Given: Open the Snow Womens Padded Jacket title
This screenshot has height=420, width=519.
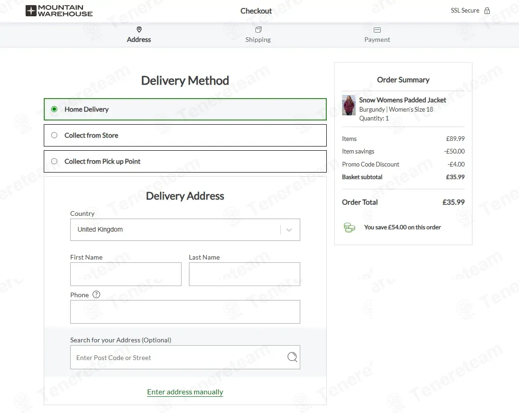Looking at the screenshot, I should tap(403, 100).
